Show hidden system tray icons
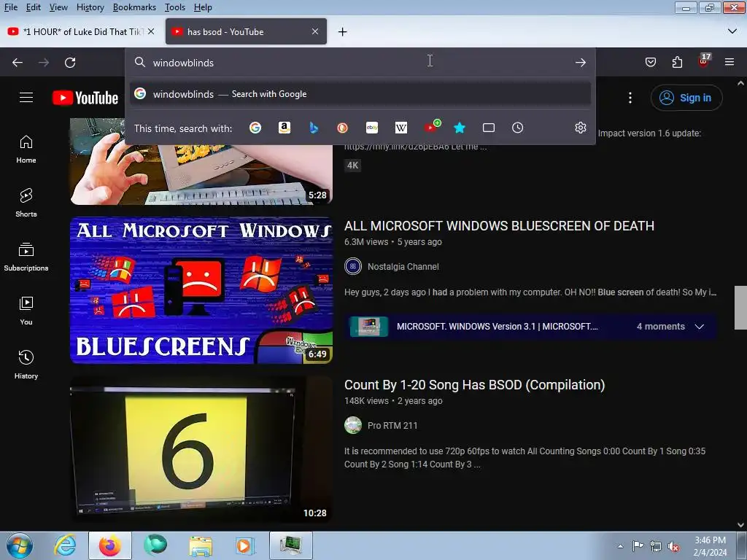 620,545
